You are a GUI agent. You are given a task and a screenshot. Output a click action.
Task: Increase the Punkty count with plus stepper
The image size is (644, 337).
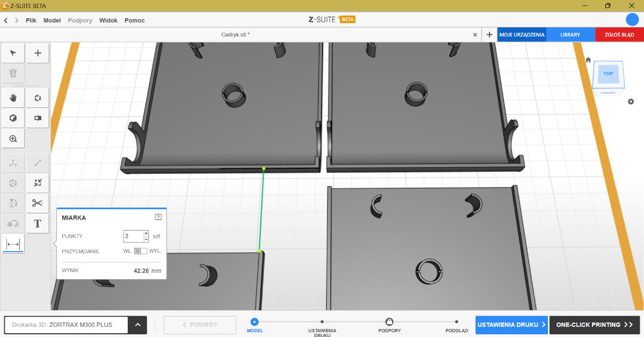click(146, 233)
